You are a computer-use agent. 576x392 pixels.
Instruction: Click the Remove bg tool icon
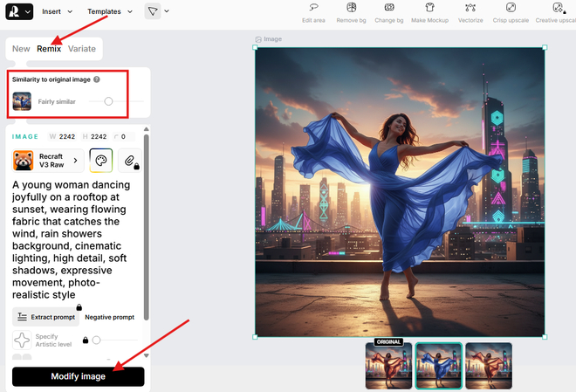pyautogui.click(x=351, y=7)
